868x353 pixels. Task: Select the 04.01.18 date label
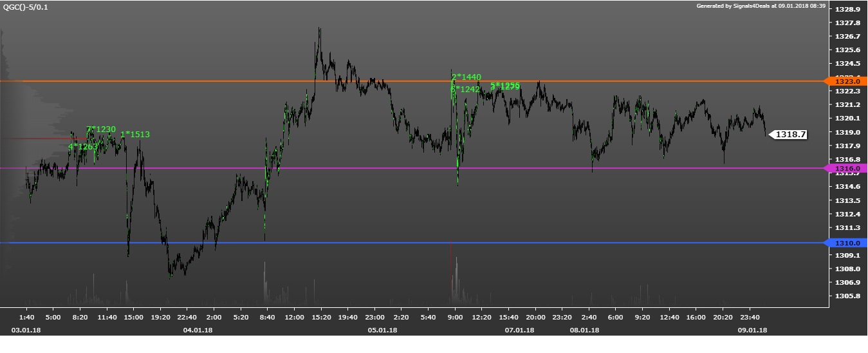[x=198, y=330]
